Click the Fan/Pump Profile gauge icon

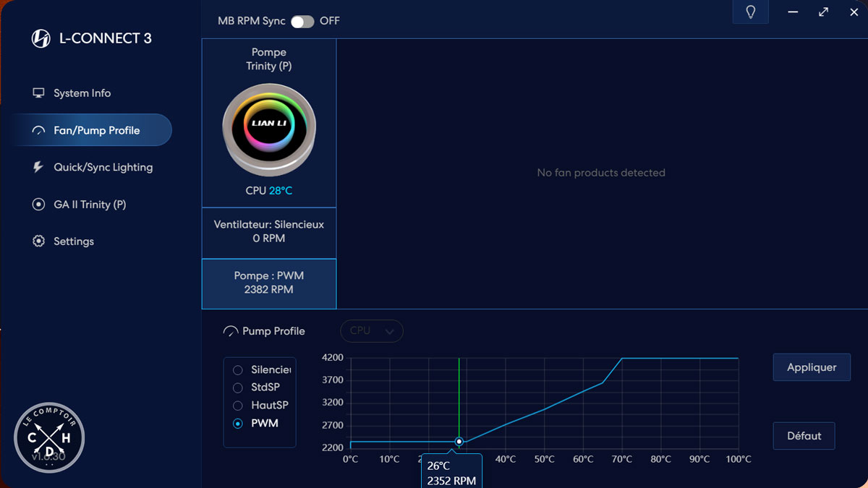coord(39,131)
